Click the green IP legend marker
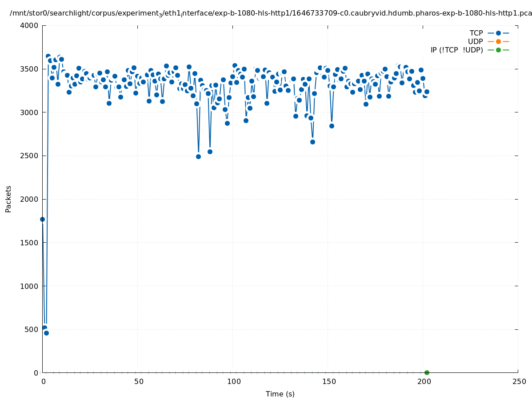Image resolution: width=532 pixels, height=400 pixels. coord(498,50)
